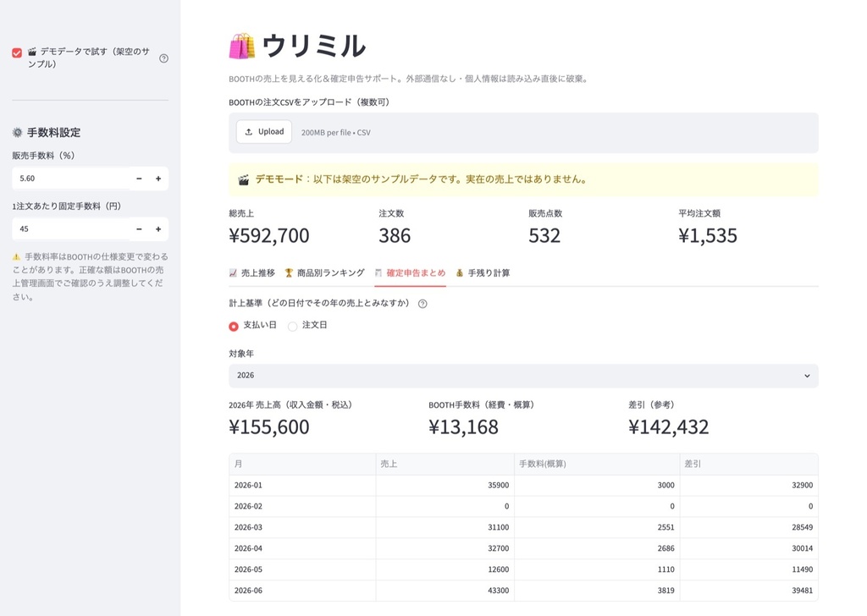Open the 対象年 2026 dropdown
The image size is (867, 616).
[x=523, y=376]
